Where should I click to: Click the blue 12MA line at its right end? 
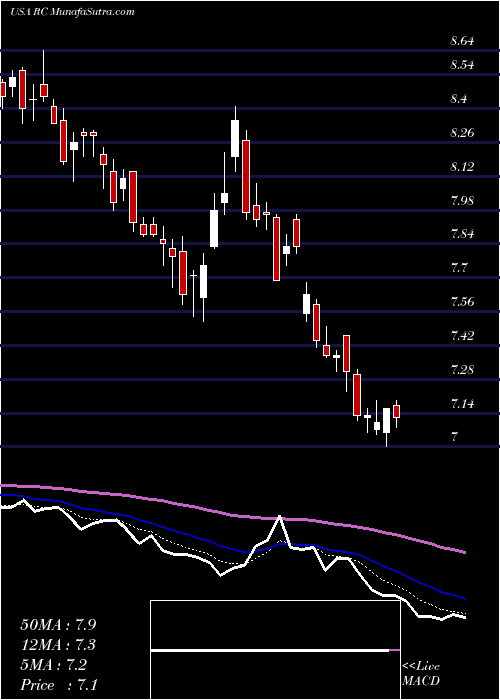pyautogui.click(x=462, y=597)
